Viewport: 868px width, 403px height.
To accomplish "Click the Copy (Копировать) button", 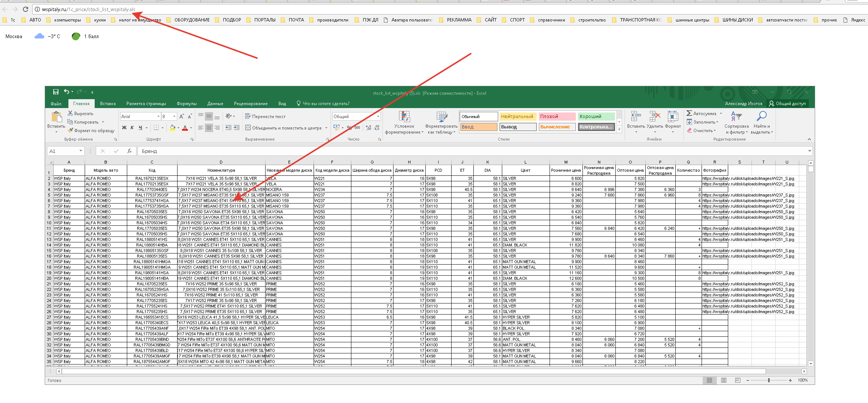I will (x=83, y=122).
